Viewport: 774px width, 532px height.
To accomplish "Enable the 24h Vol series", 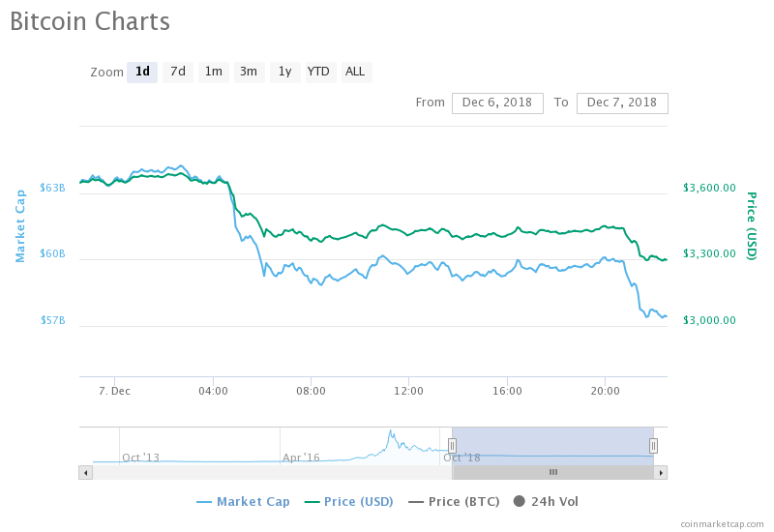I will tap(546, 501).
